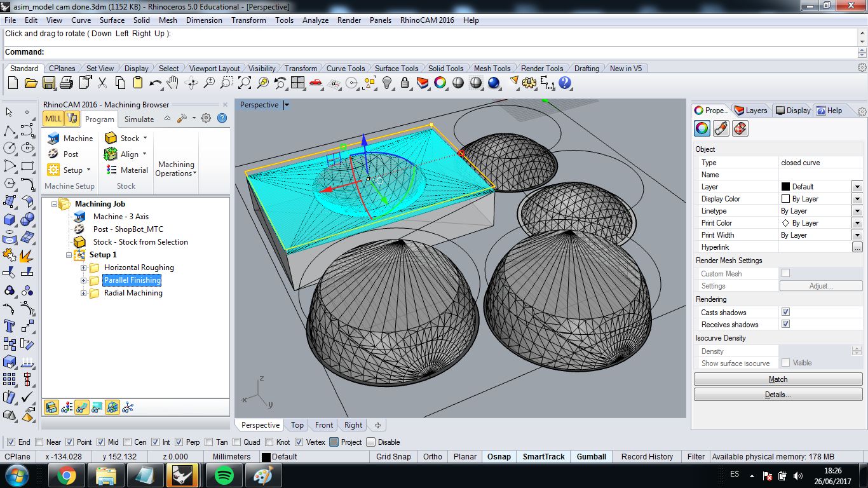Open the Linetype dropdown

point(857,211)
